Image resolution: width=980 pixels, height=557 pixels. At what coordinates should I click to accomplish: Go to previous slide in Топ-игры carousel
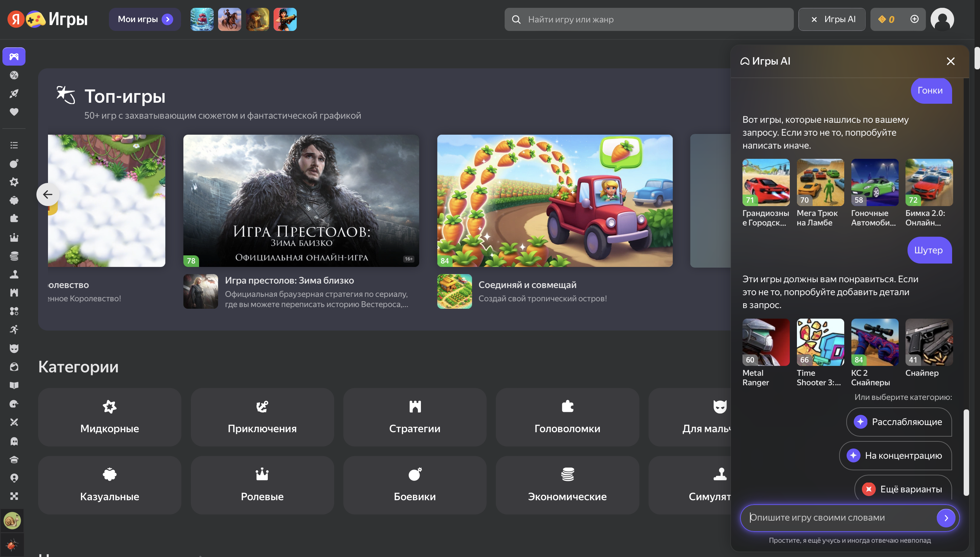point(48,195)
